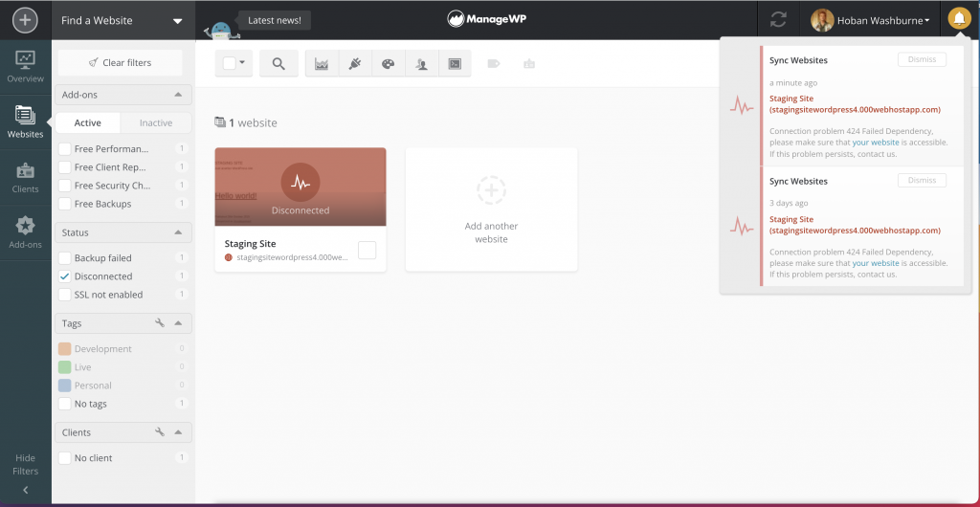Click the Live tag color swatch
The image size is (980, 507).
click(x=64, y=367)
